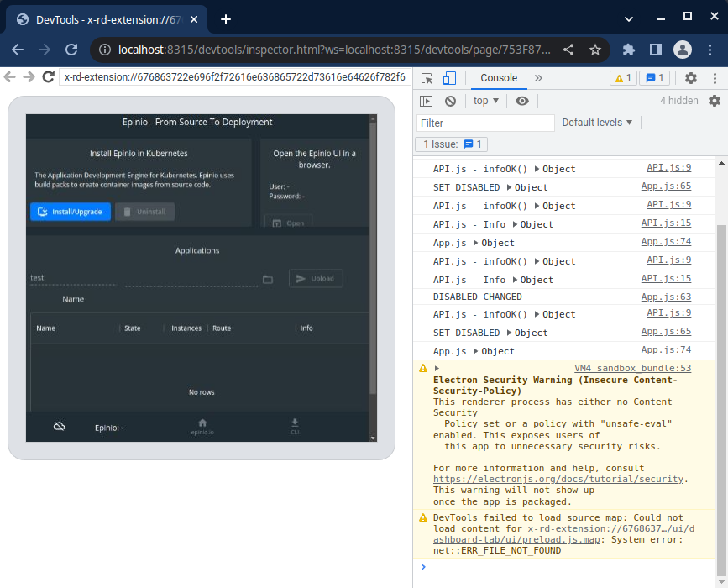Open the first App.js:65 source link
Viewport: 728px width, 588px height.
point(666,186)
